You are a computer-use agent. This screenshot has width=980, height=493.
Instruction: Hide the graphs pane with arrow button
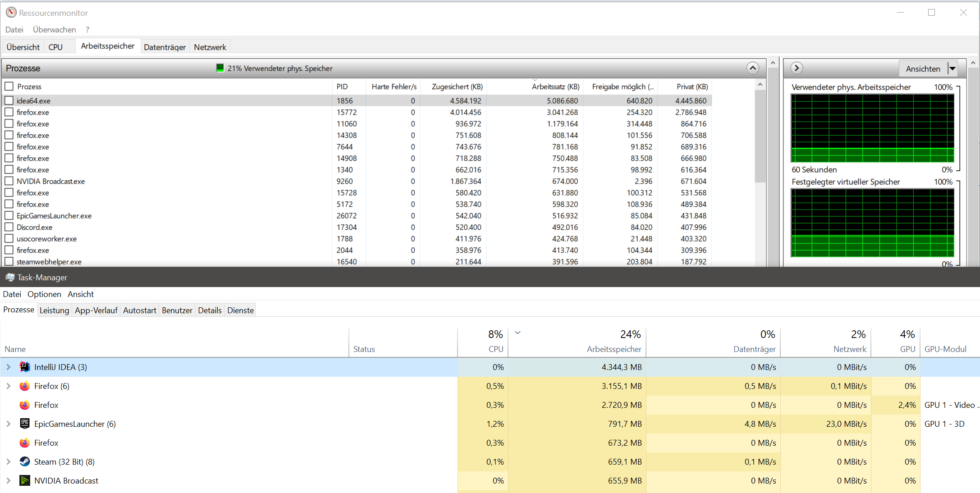point(797,68)
